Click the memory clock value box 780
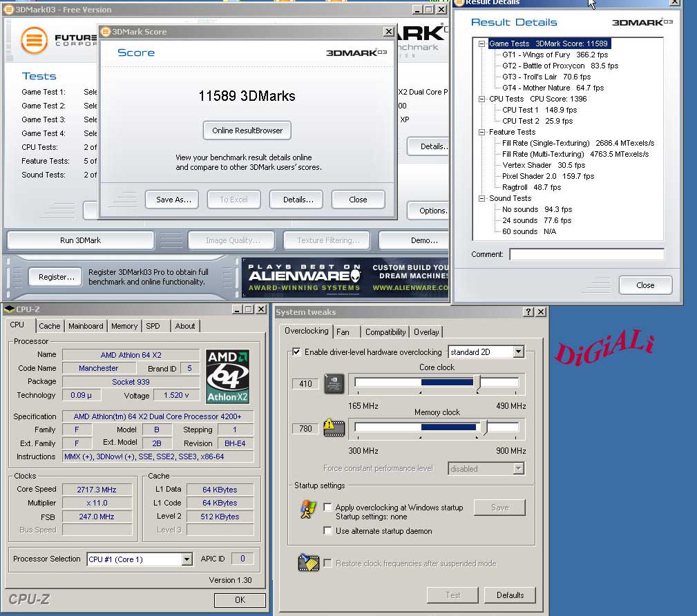This screenshot has width=697, height=616. (305, 428)
